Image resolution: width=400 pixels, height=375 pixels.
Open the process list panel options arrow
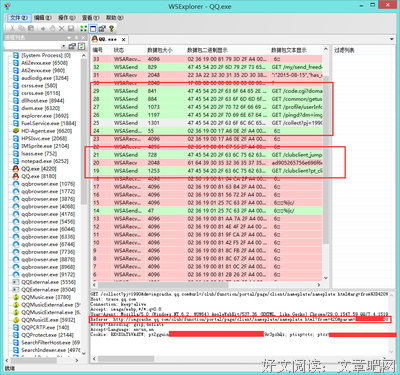(69, 38)
